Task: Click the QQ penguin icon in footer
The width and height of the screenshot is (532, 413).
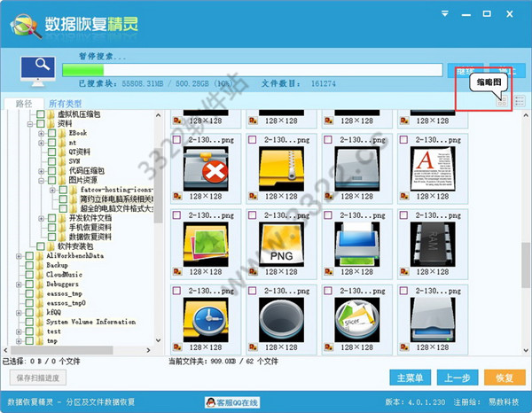Action: click(211, 402)
